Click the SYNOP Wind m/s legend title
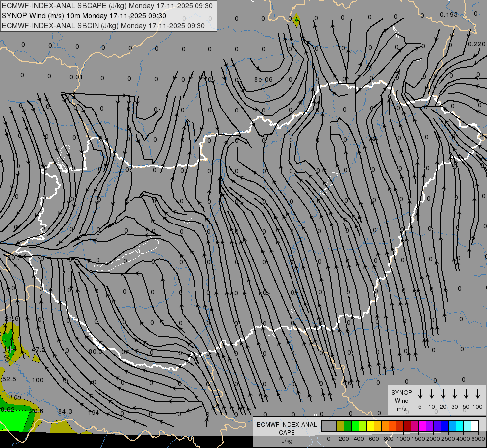 point(401,400)
